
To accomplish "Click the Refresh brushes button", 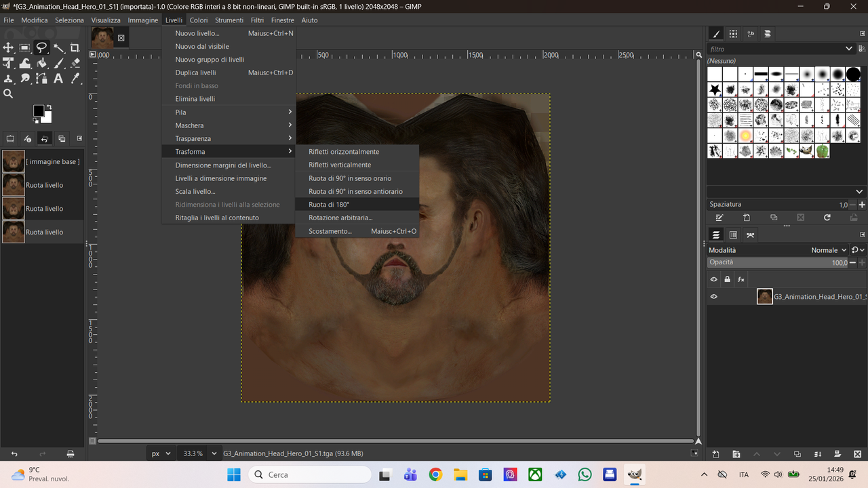I will (x=827, y=218).
